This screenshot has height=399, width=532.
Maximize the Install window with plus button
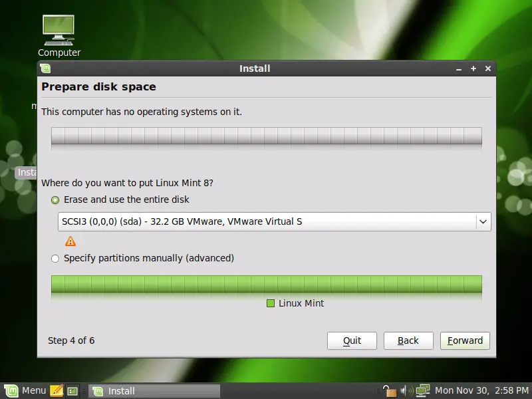pos(473,68)
